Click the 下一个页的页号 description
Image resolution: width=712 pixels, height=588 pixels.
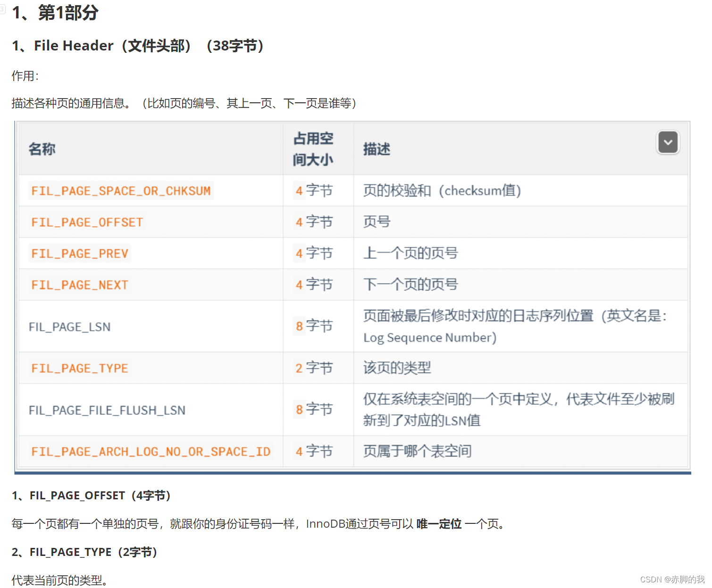[410, 284]
